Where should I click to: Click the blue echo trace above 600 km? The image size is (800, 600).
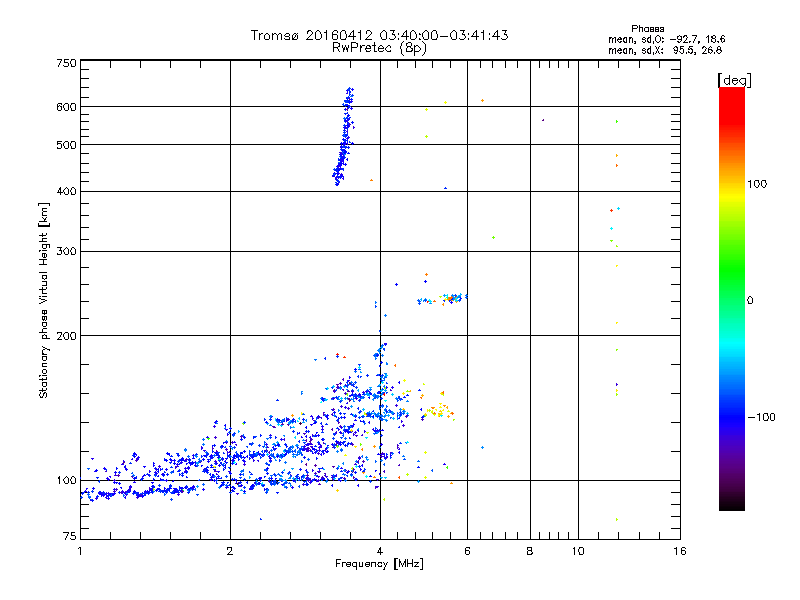pyautogui.click(x=348, y=97)
